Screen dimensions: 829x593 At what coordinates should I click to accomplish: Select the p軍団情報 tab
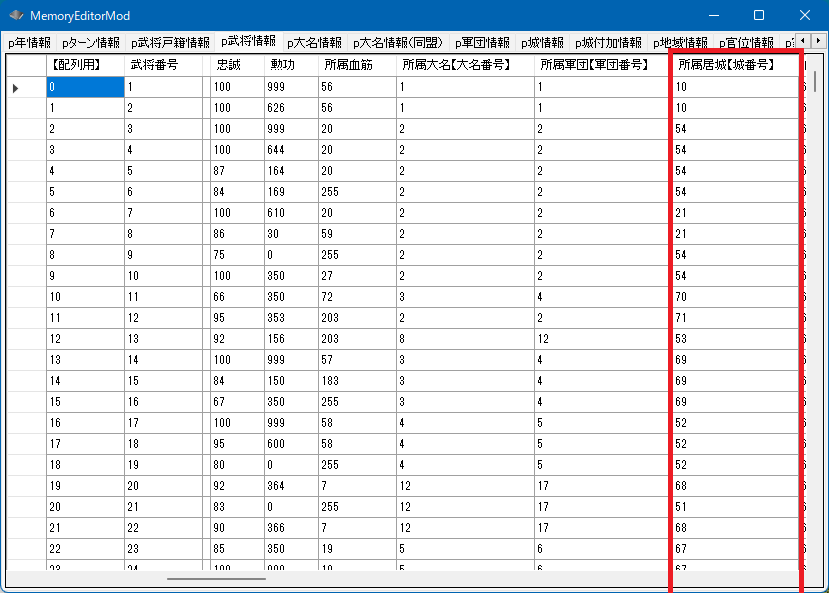(481, 43)
